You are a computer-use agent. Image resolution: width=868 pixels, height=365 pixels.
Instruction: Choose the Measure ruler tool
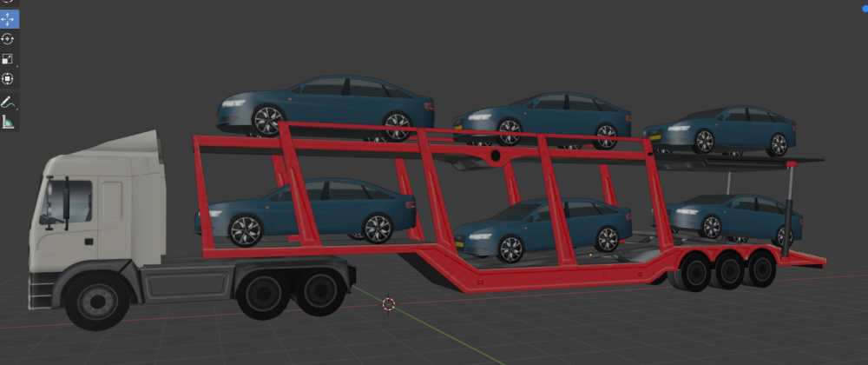tap(8, 123)
